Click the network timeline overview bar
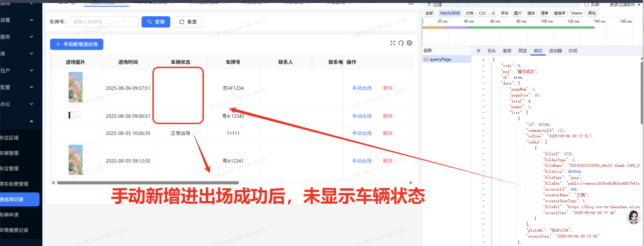 [508, 28]
